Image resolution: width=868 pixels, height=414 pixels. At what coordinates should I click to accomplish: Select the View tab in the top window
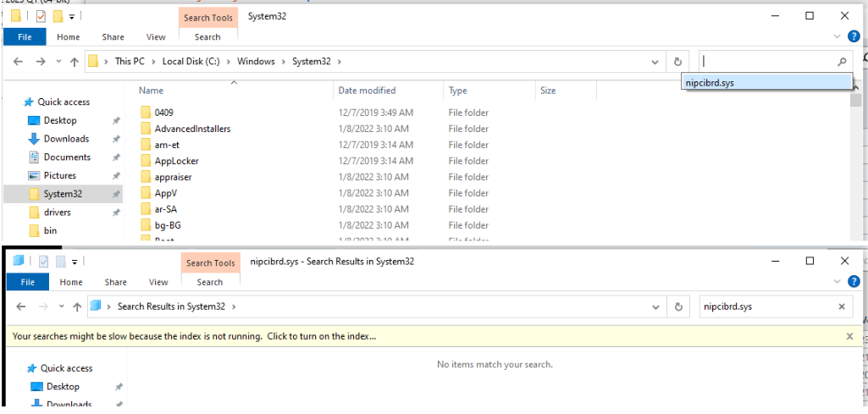point(156,37)
